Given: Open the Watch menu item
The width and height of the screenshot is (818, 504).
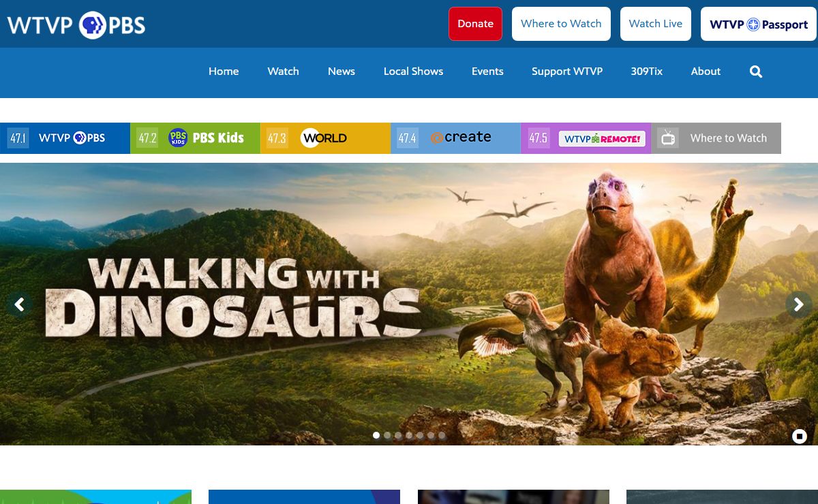Looking at the screenshot, I should point(283,72).
